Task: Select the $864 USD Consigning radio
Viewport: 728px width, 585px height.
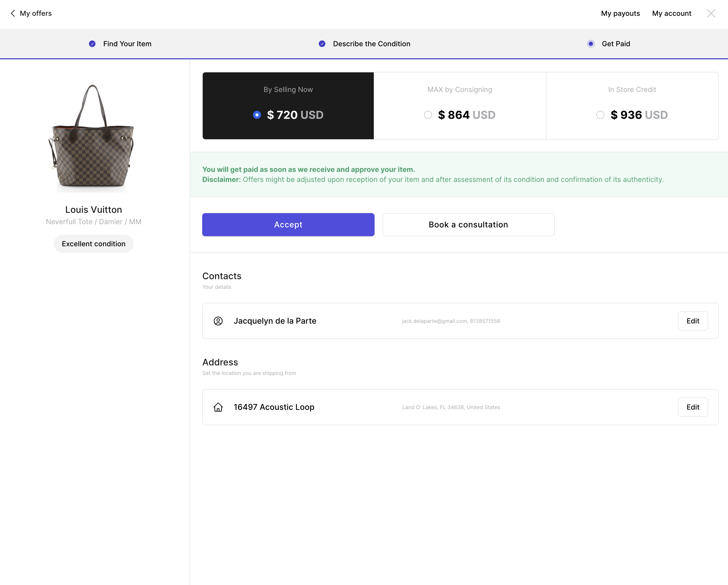Action: click(428, 115)
